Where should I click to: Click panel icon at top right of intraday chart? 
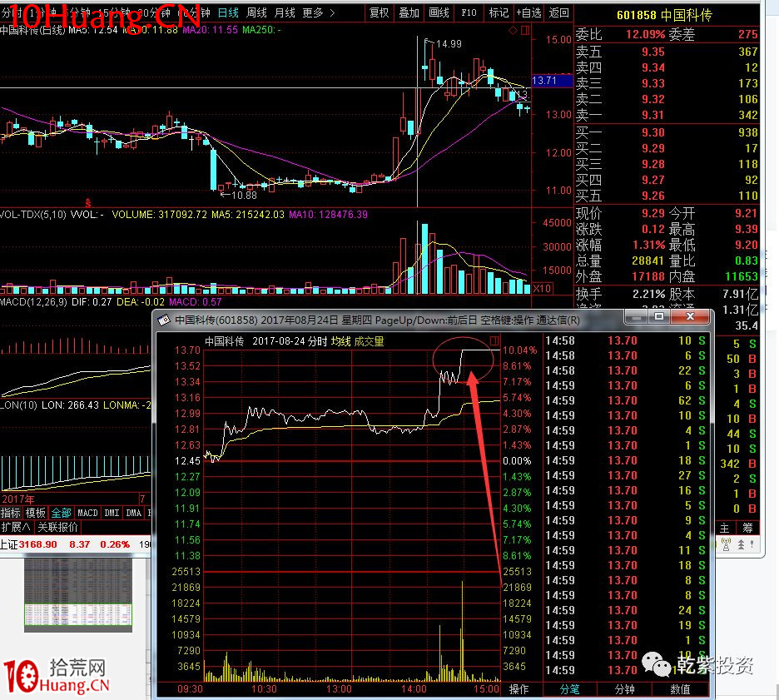click(x=494, y=340)
